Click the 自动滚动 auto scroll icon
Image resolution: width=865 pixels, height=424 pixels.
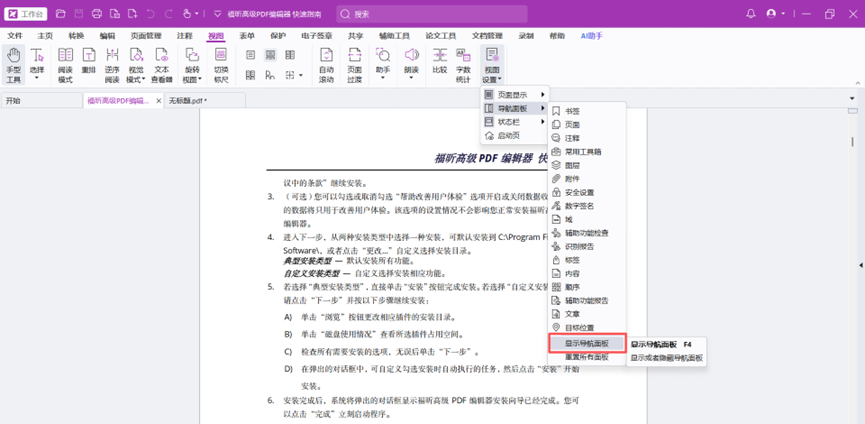pos(326,64)
